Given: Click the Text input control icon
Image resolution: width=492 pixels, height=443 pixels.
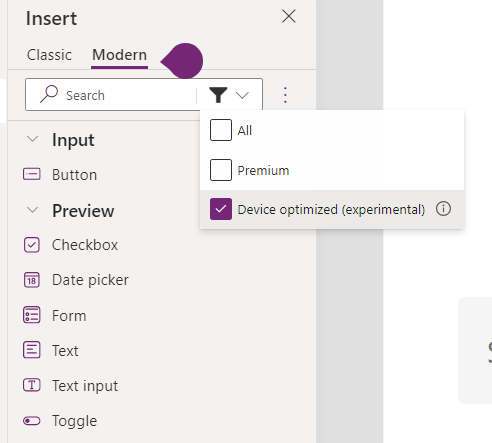Looking at the screenshot, I should coord(32,385).
